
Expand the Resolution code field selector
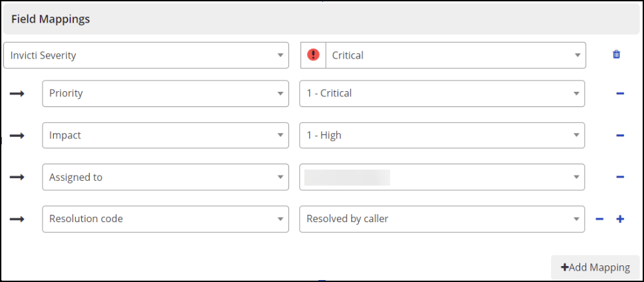click(x=165, y=219)
